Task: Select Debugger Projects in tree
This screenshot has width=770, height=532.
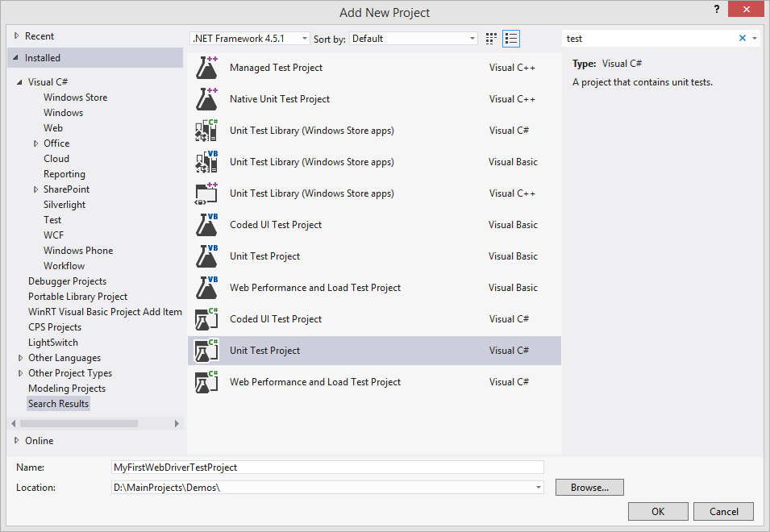Action: 67,281
